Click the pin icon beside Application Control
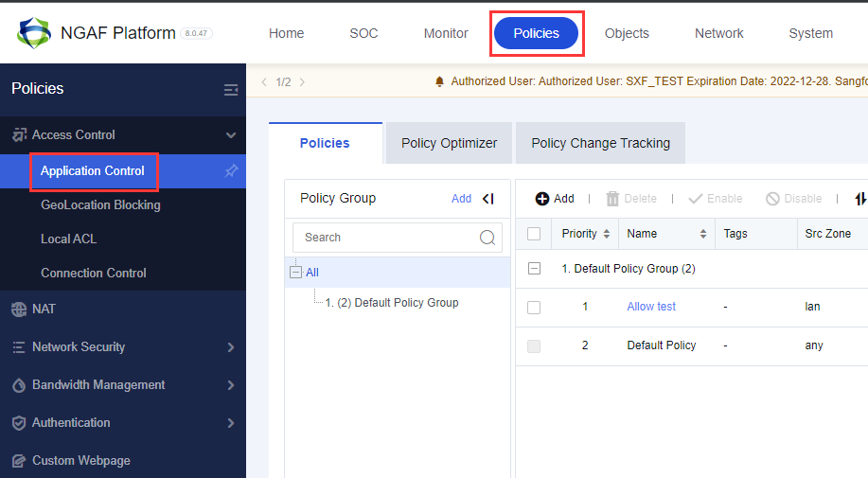Viewport: 868px width, 478px height. click(x=231, y=171)
